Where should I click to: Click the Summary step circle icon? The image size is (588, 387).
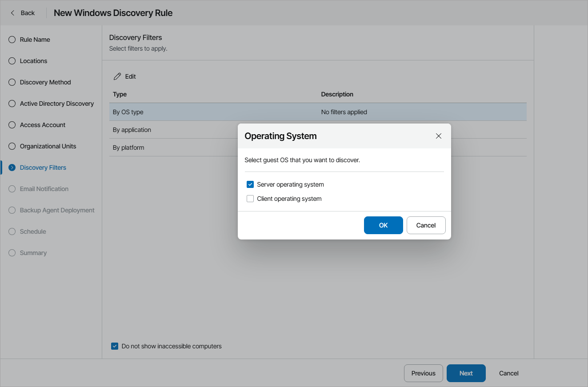(x=12, y=253)
